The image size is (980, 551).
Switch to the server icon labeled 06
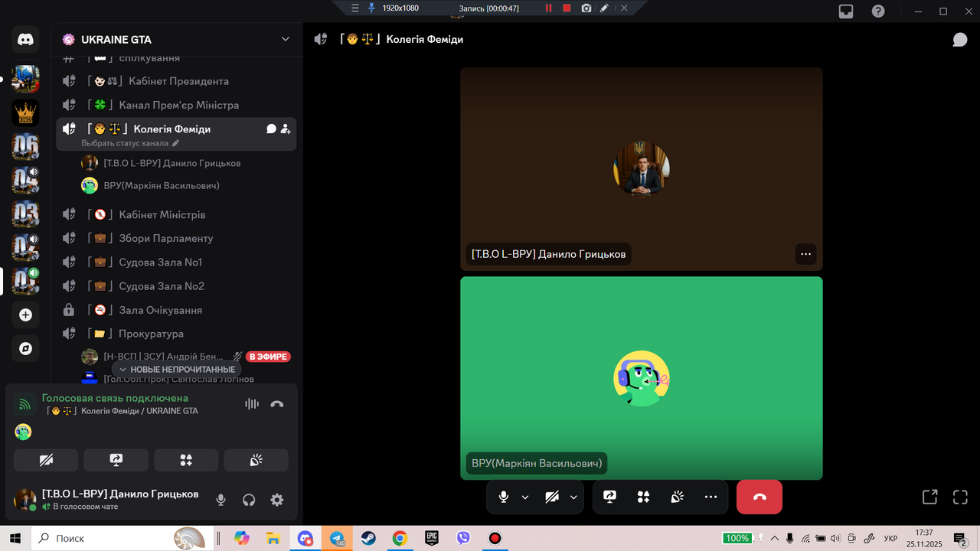25,146
